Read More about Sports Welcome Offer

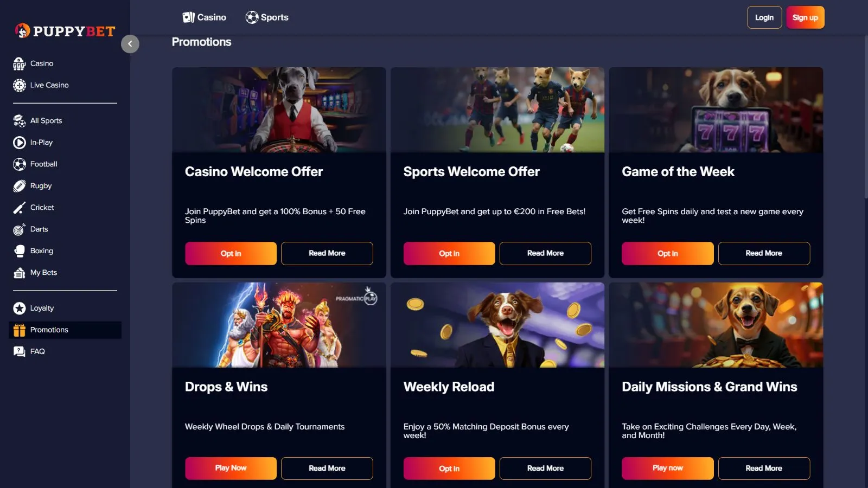pyautogui.click(x=545, y=253)
